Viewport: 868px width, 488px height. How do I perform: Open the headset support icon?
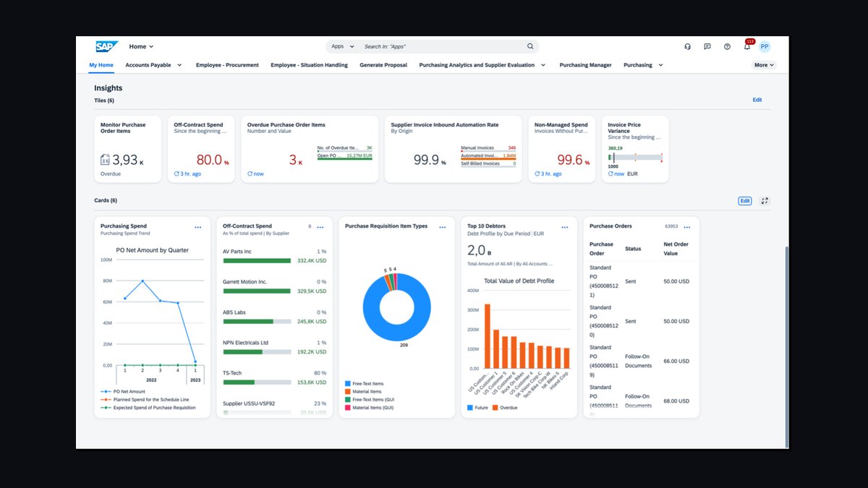[687, 46]
